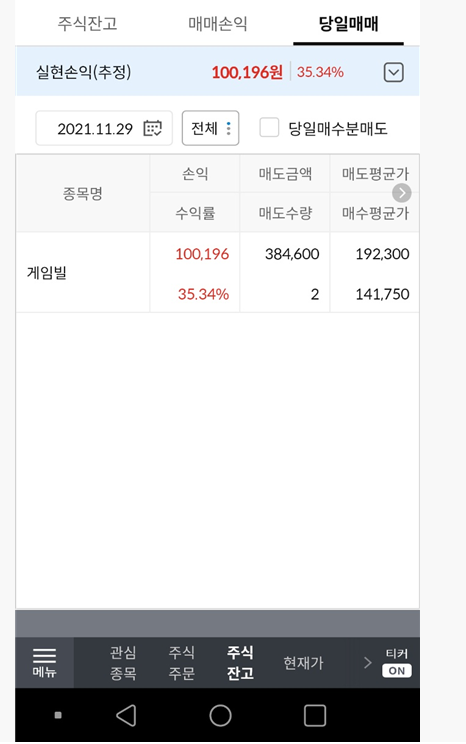Check the 당일매수분매도 checkbox
The image size is (466, 744).
[269, 128]
